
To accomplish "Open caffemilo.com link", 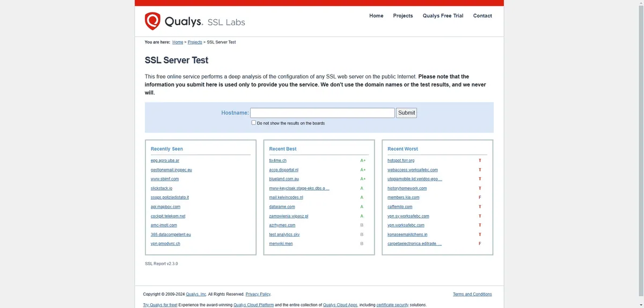I will pyautogui.click(x=400, y=207).
